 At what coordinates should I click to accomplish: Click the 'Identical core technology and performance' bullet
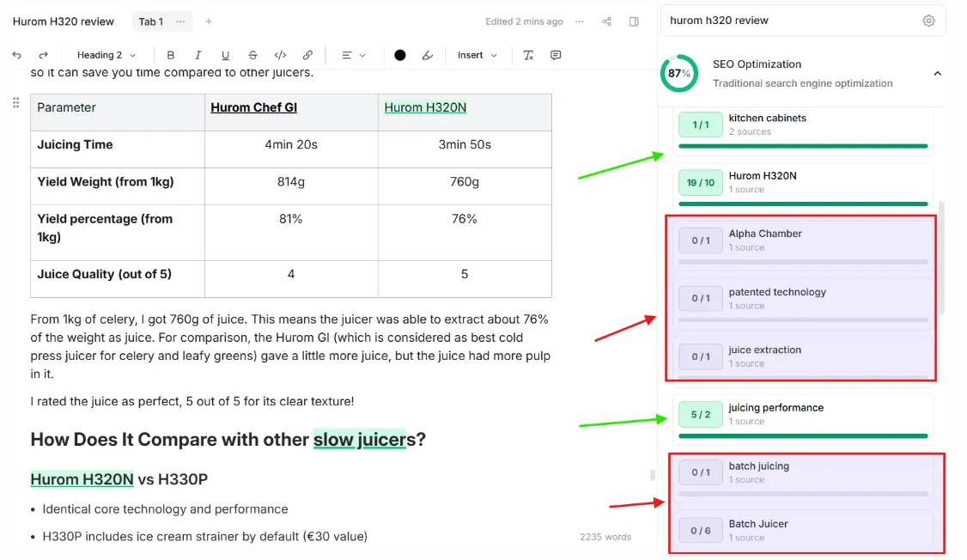[165, 509]
